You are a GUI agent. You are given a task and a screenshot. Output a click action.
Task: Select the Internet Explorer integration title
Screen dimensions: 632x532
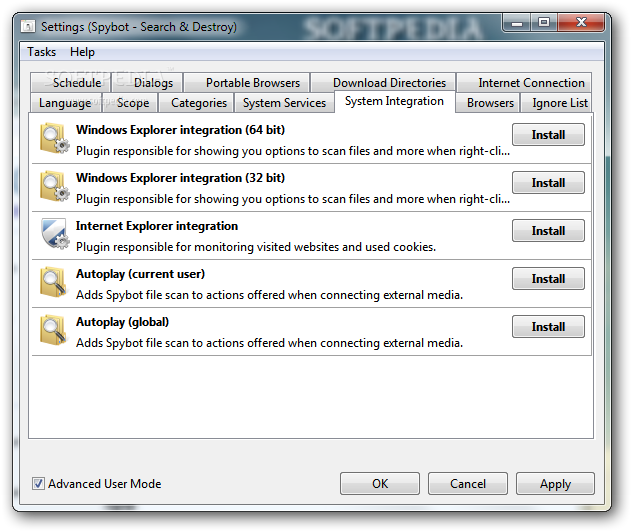point(157,226)
